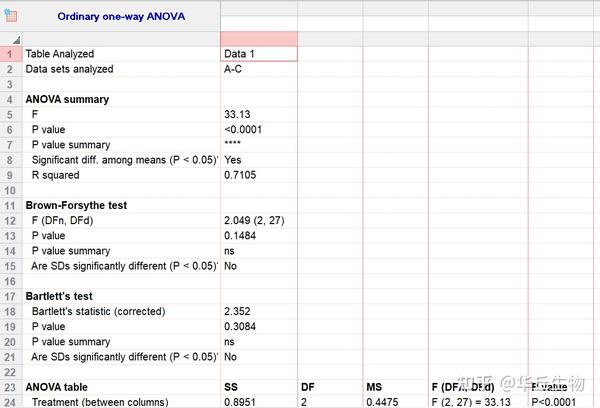Select the "No" cell in row 21
The height and width of the screenshot is (408, 600).
(x=259, y=357)
